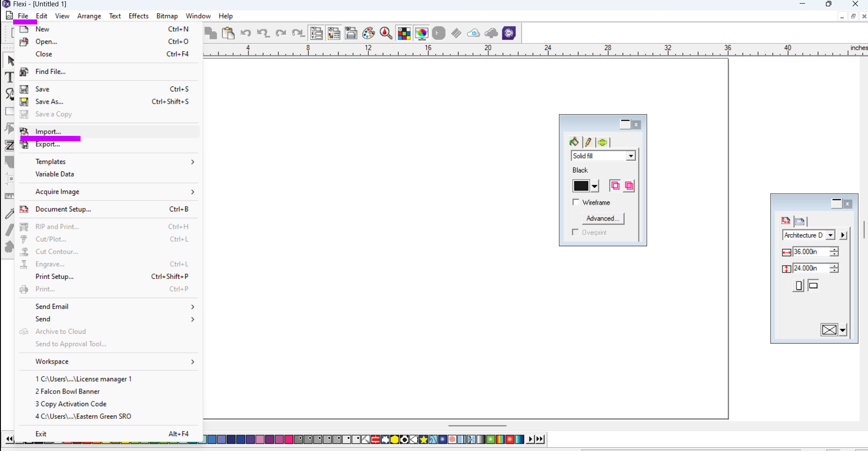Expand the Acquire Image submenu
868x451 pixels.
click(108, 192)
